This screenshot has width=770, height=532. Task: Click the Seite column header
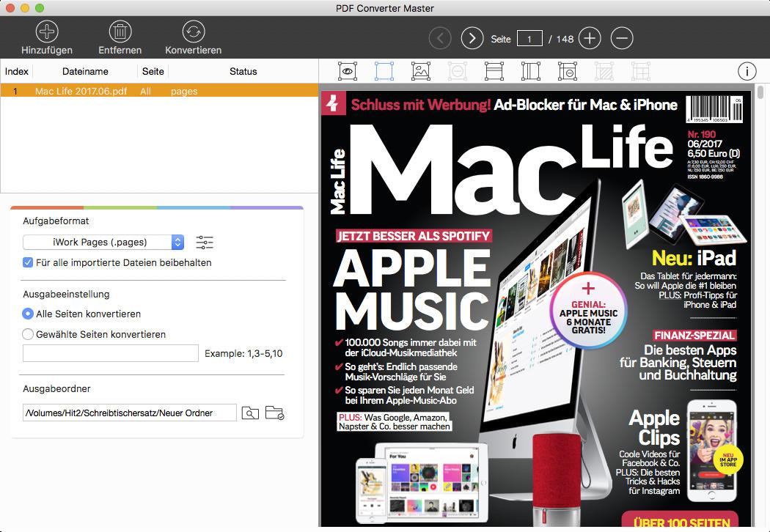point(153,71)
